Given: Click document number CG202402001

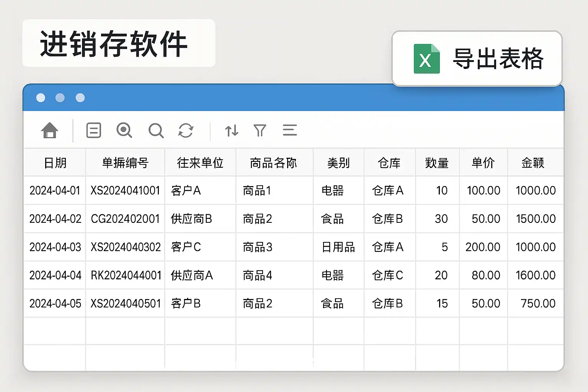Looking at the screenshot, I should (x=125, y=219).
